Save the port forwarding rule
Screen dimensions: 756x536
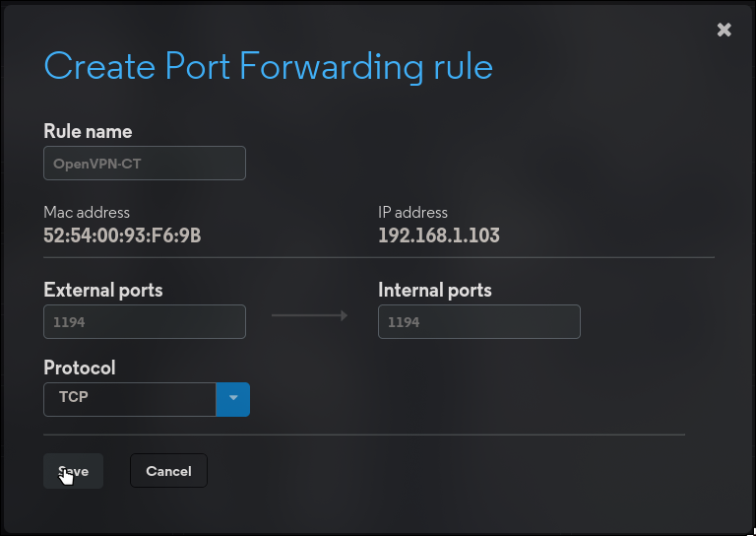tap(73, 471)
